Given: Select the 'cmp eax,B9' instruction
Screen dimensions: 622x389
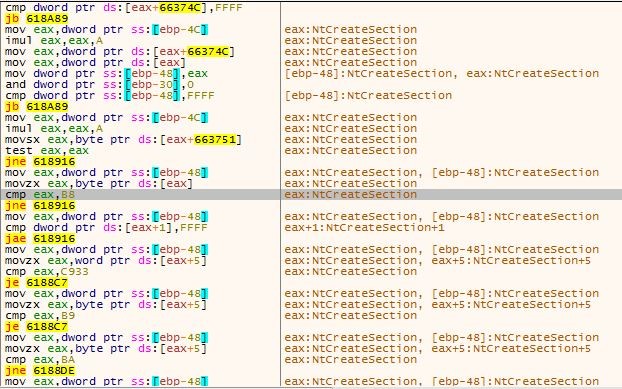Looking at the screenshot, I should (40, 316).
